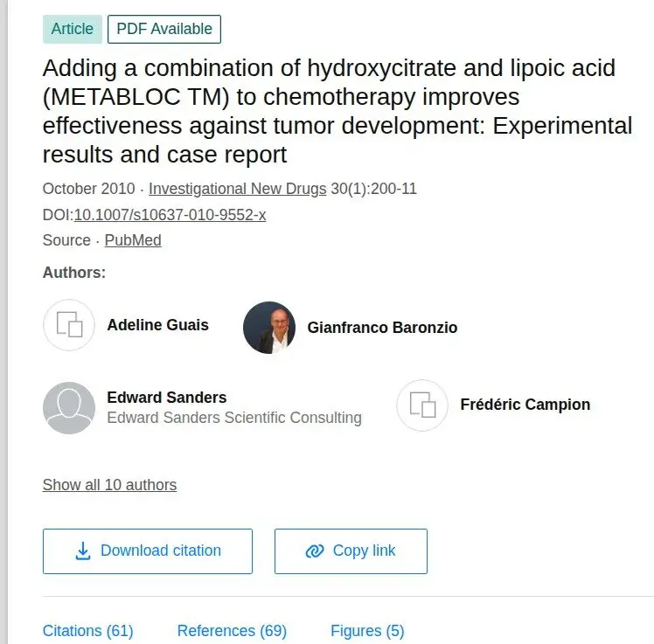The width and height of the screenshot is (654, 644).
Task: View the Figures (5) tab
Action: (x=367, y=631)
